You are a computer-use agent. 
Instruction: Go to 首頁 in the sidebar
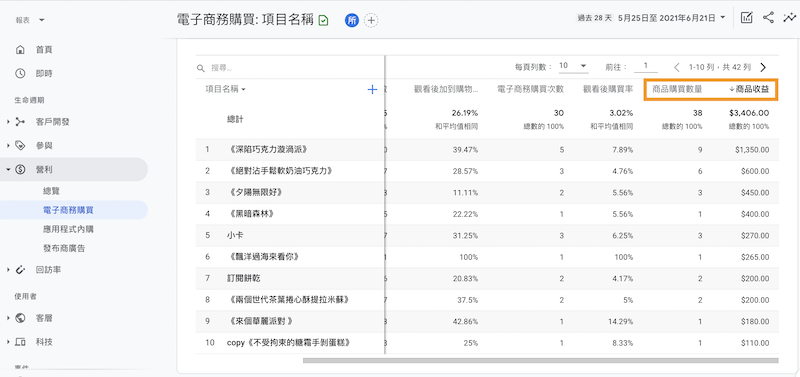pos(44,49)
